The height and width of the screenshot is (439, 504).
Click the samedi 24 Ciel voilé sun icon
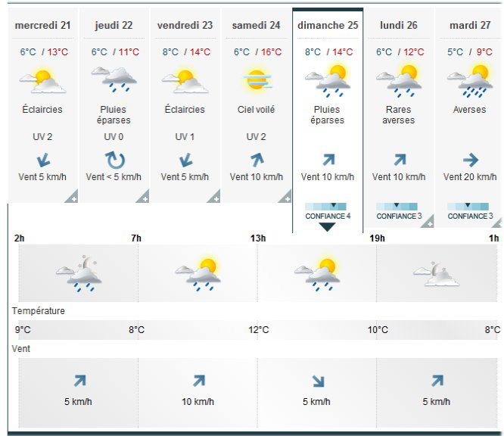pyautogui.click(x=257, y=79)
